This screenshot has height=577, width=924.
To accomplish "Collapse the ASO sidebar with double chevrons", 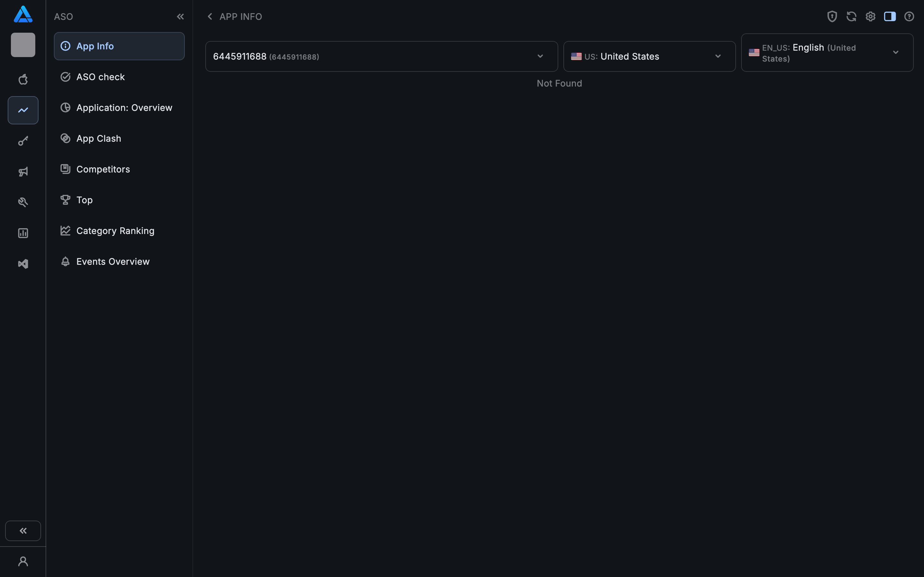I will 181,16.
